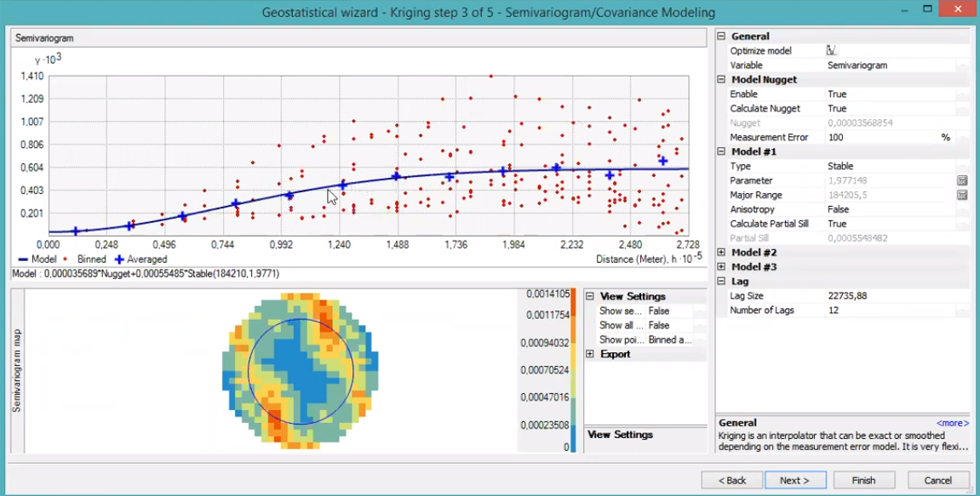This screenshot has width=980, height=496.
Task: Open calculator icon for Parameter field
Action: coord(961,180)
